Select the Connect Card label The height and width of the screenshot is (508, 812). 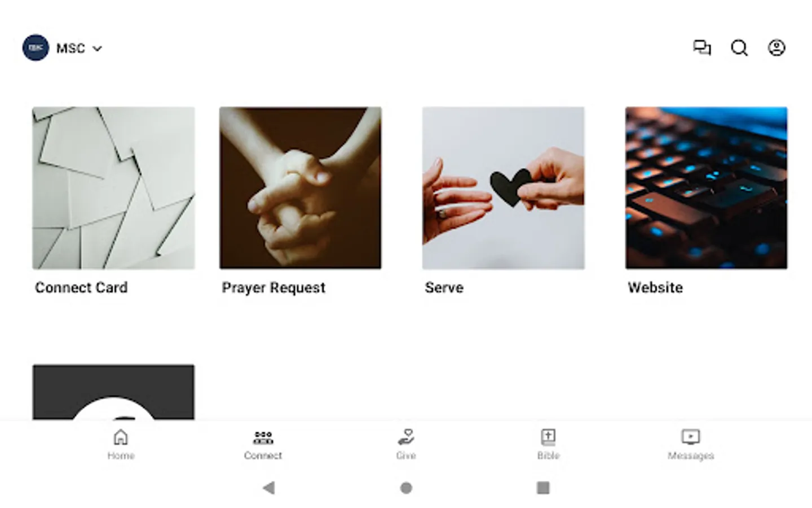81,288
